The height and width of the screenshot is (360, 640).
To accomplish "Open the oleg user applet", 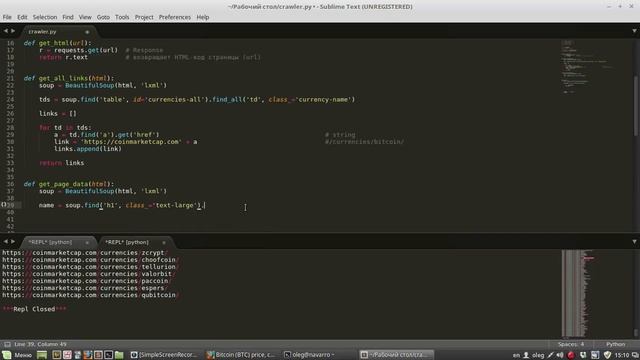I will (534, 355).
